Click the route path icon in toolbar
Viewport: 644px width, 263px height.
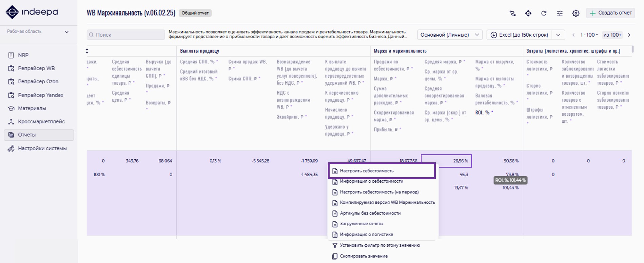point(512,13)
